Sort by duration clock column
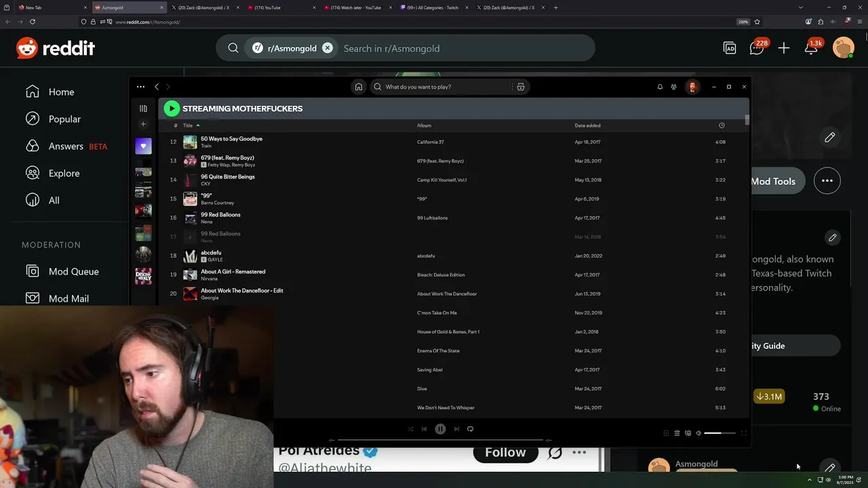Screen dimensions: 868x488 pyautogui.click(x=722, y=125)
